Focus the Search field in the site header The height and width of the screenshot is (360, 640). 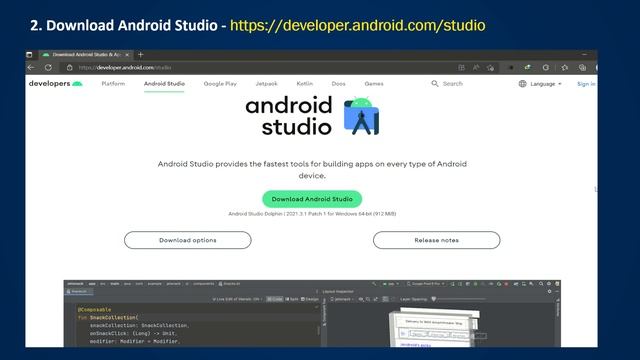[453, 84]
